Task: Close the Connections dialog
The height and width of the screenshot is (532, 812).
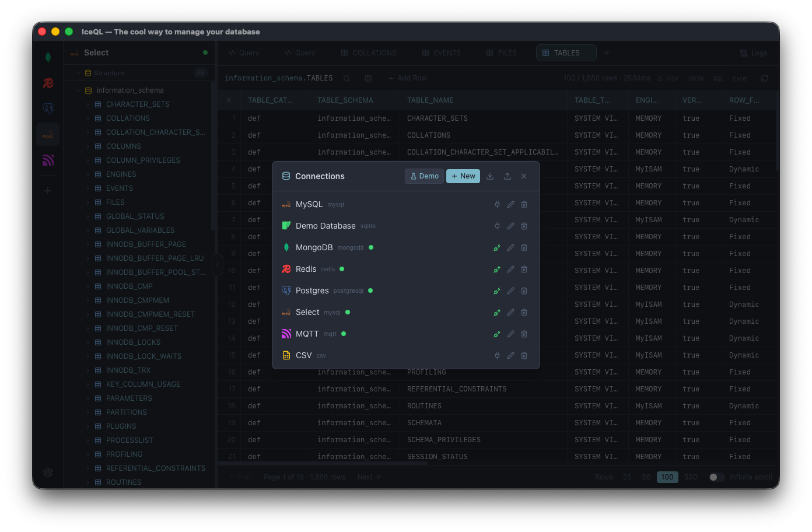Action: tap(524, 176)
